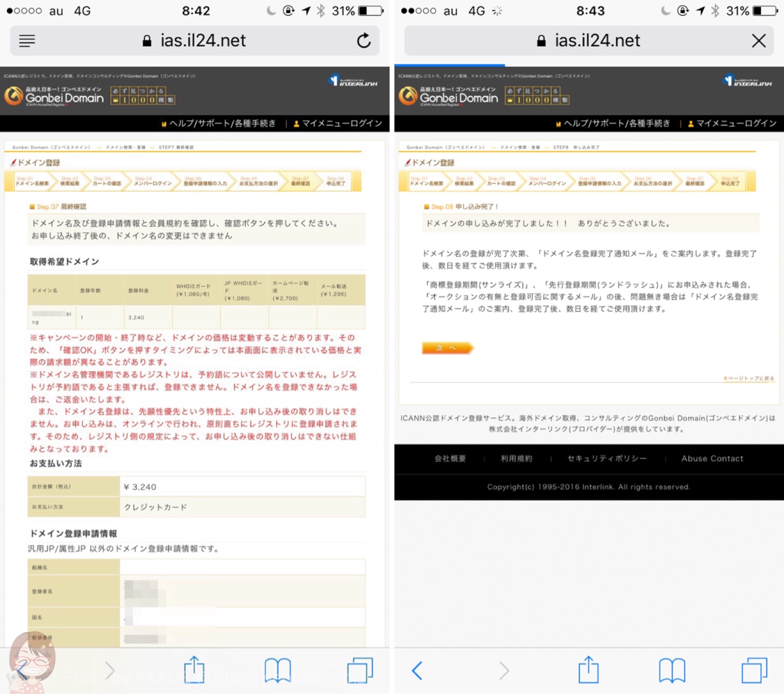
Task: Click Gonbei Domain logo in right phone
Action: (448, 96)
